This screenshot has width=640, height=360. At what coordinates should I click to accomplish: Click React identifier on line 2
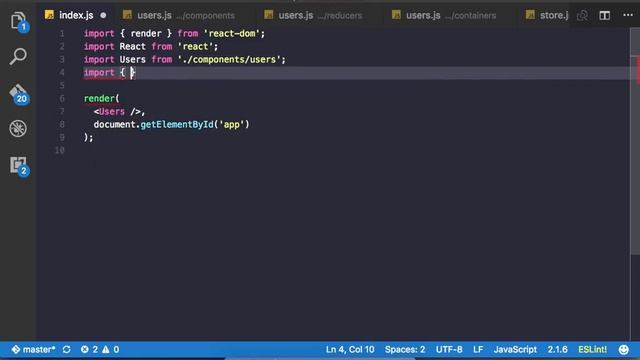(132, 47)
